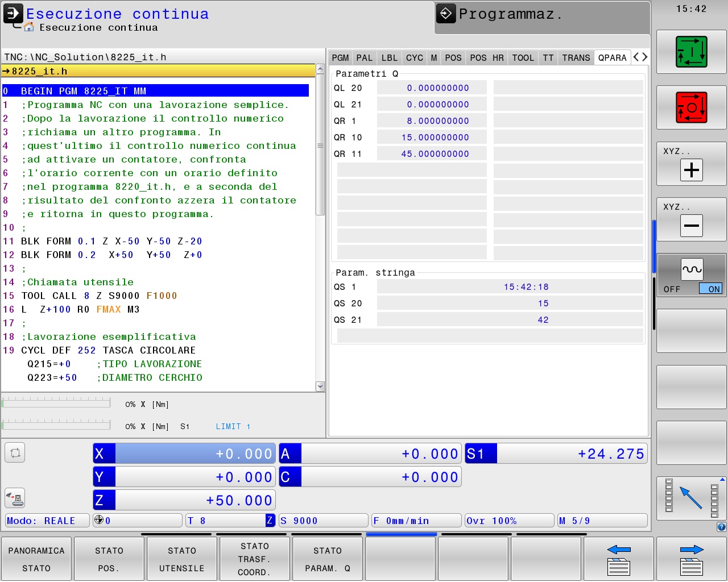This screenshot has width=728, height=582.
Task: Switch to the PGM tab
Action: click(x=340, y=57)
